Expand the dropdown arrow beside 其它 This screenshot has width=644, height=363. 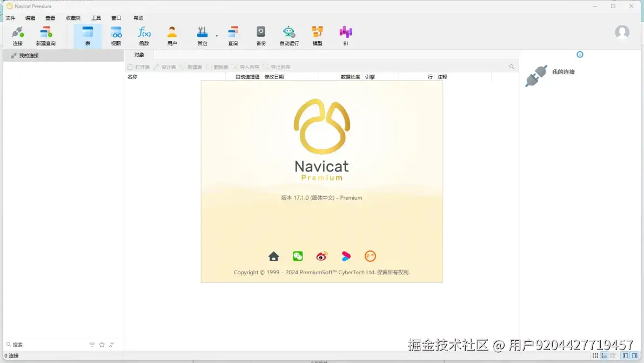pos(217,36)
